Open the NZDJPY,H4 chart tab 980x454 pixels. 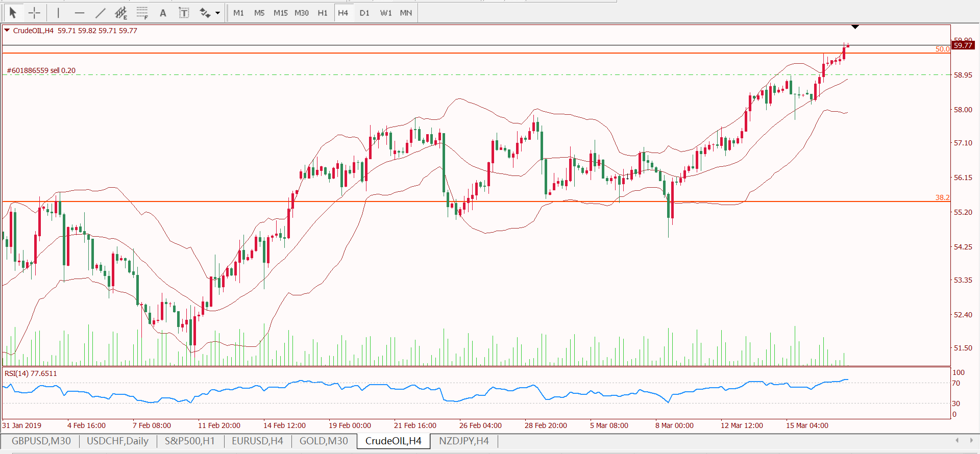coord(463,441)
